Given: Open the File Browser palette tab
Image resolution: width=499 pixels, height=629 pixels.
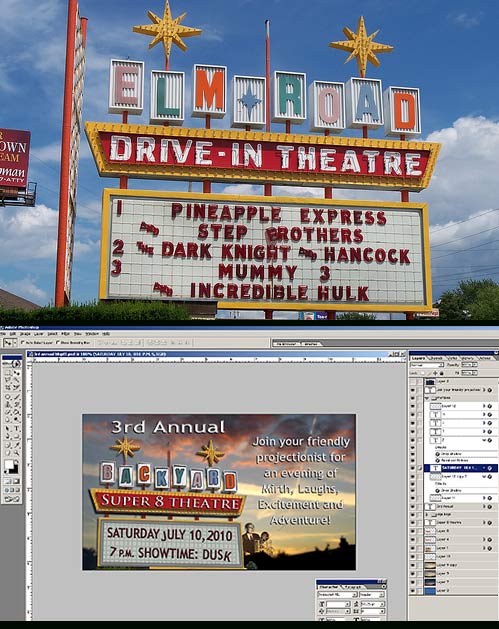Looking at the screenshot, I should click(x=285, y=344).
